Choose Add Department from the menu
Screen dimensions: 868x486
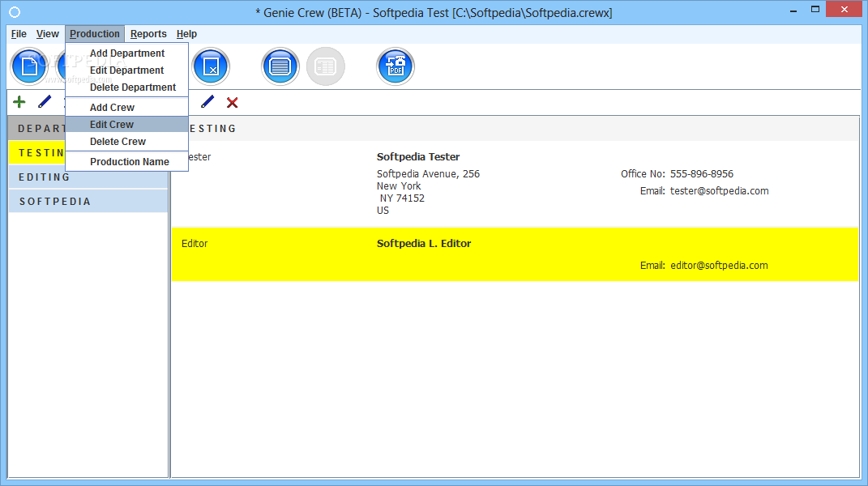coord(126,53)
